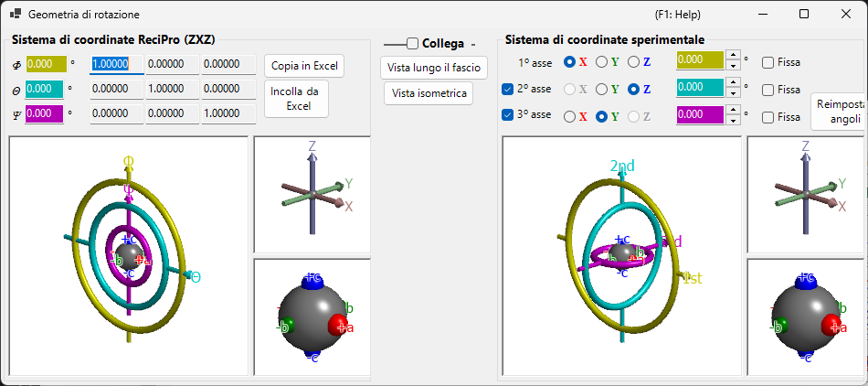Screen dimensions: 868x386
Task: Click the magenta Ψ angle field
Action: tap(44, 113)
